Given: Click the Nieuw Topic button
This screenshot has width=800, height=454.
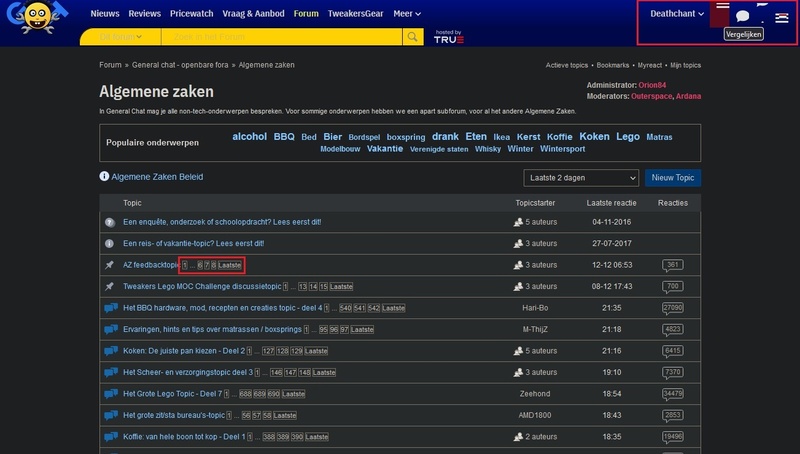Looking at the screenshot, I should pyautogui.click(x=672, y=178).
